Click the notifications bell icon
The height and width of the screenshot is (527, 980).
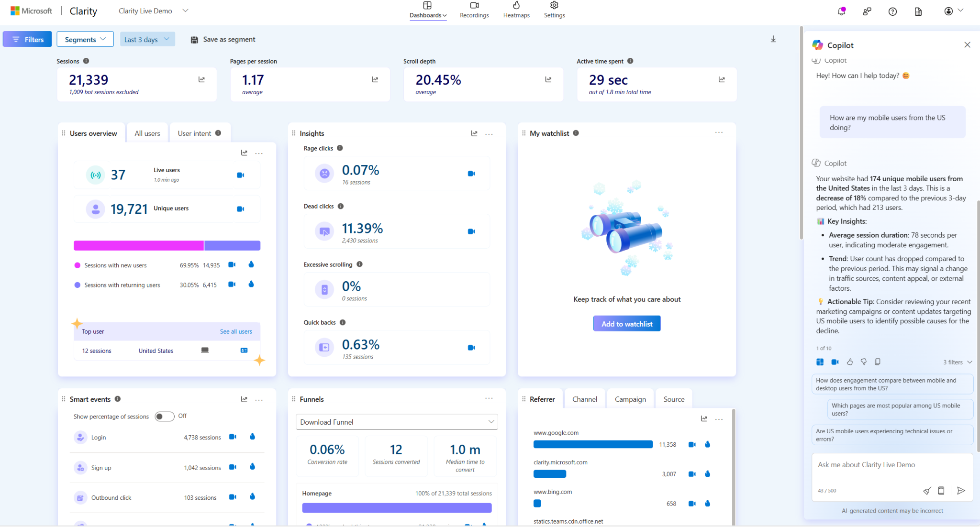pos(841,11)
